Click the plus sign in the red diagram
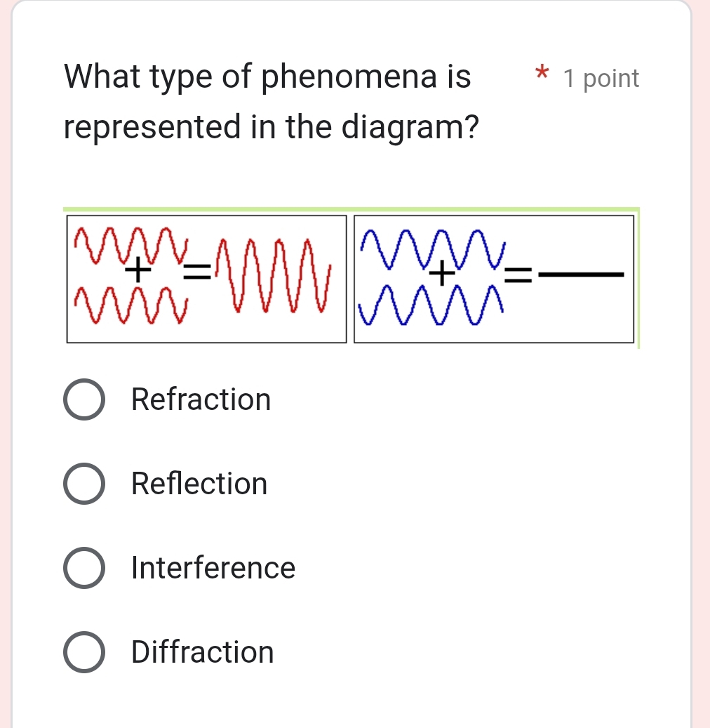Screen dimensions: 710x728 point(139,270)
